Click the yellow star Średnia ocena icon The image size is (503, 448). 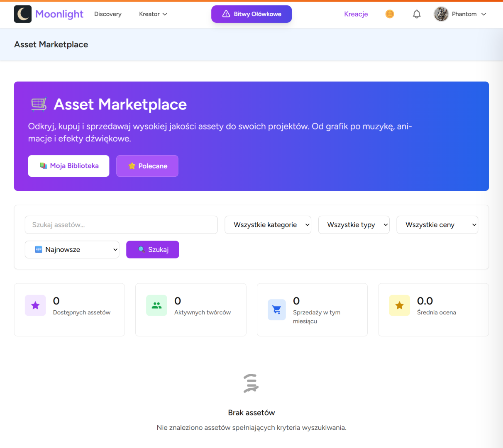point(399,306)
